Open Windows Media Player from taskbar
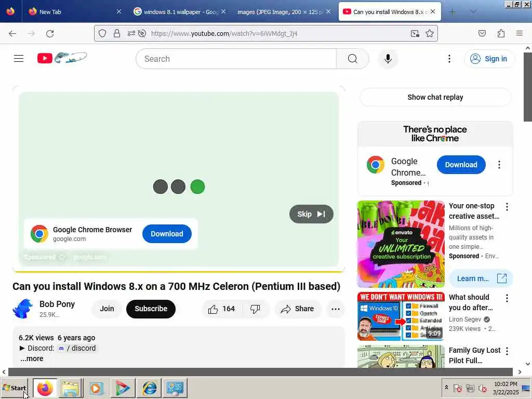Image resolution: width=532 pixels, height=399 pixels. coord(96,388)
